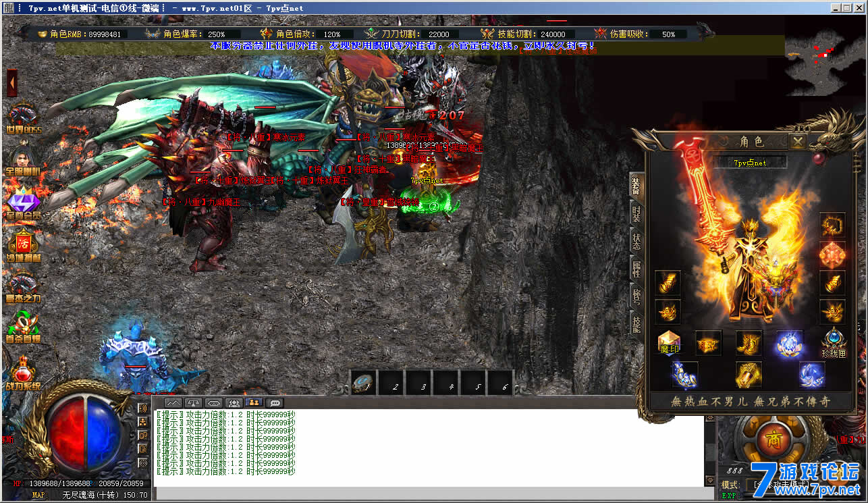Select the gold item slot above 兄弟 motto text

click(x=749, y=375)
